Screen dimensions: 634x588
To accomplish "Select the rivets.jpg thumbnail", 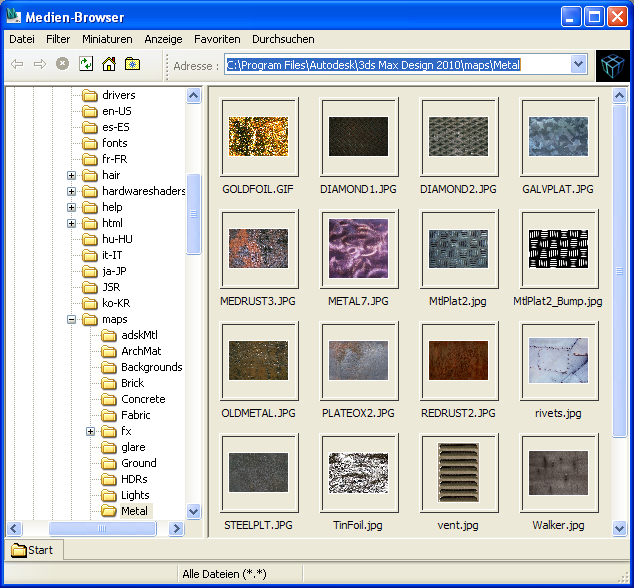I will [558, 361].
